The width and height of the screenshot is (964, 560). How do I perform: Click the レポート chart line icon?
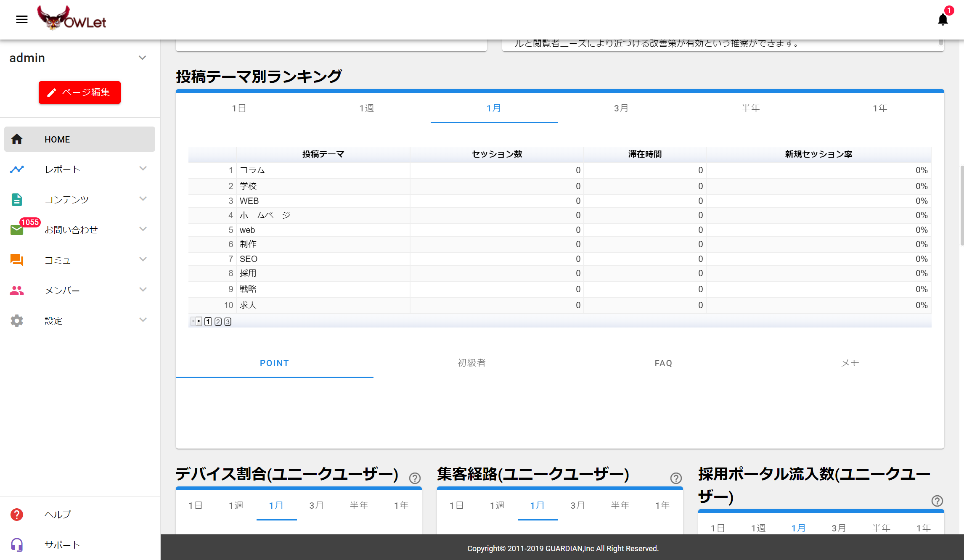click(17, 169)
